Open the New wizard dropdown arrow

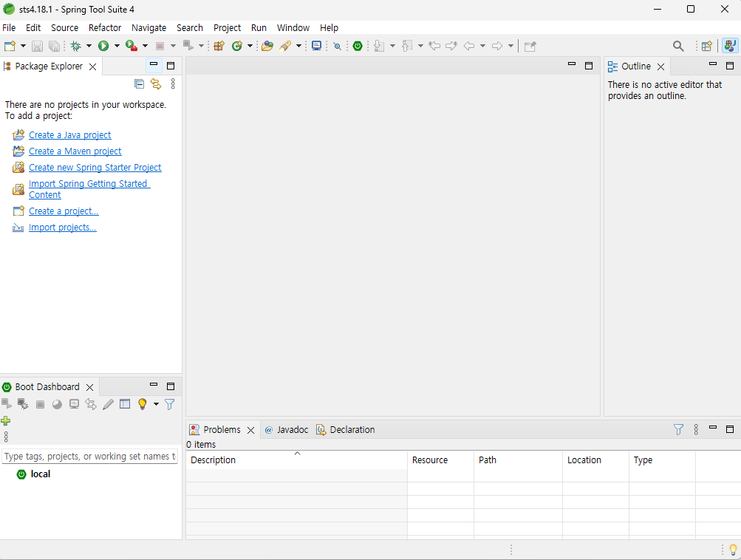pos(23,46)
